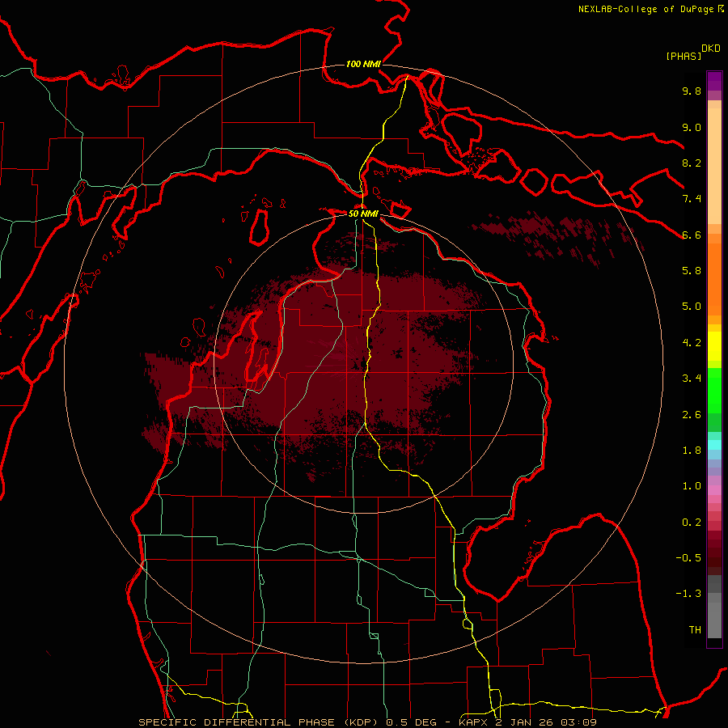This screenshot has height=728, width=728.
Task: Pick the orange segment of the color bar
Action: point(714,278)
